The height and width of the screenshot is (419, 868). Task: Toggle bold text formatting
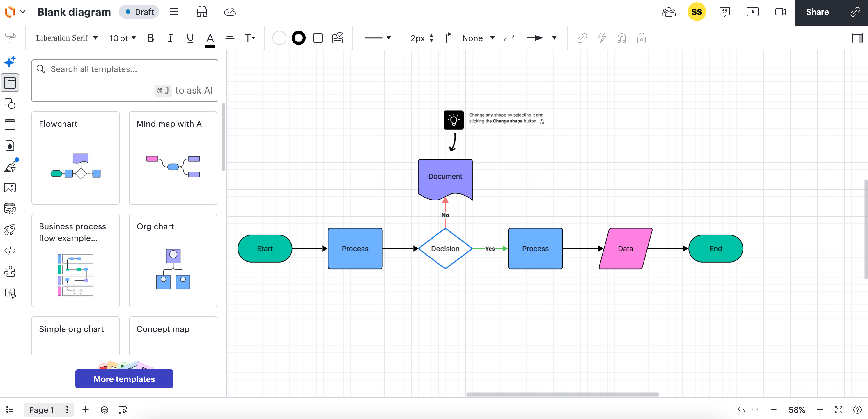(x=150, y=38)
